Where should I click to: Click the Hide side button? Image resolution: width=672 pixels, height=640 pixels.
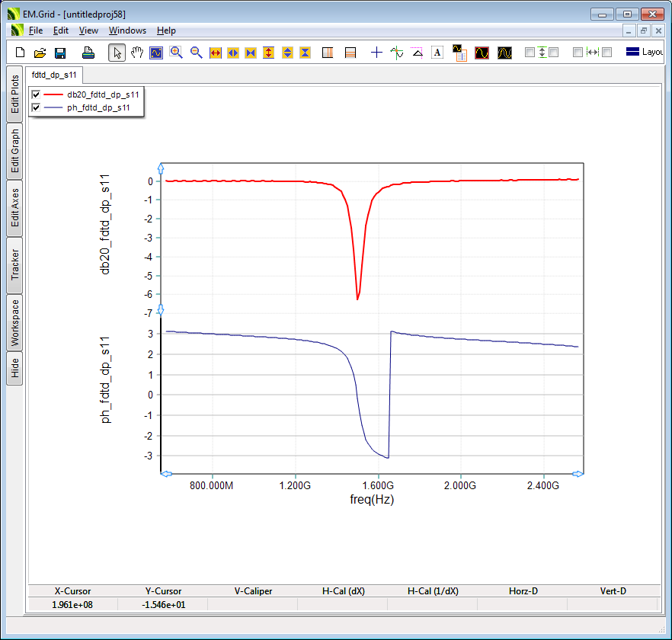14,369
